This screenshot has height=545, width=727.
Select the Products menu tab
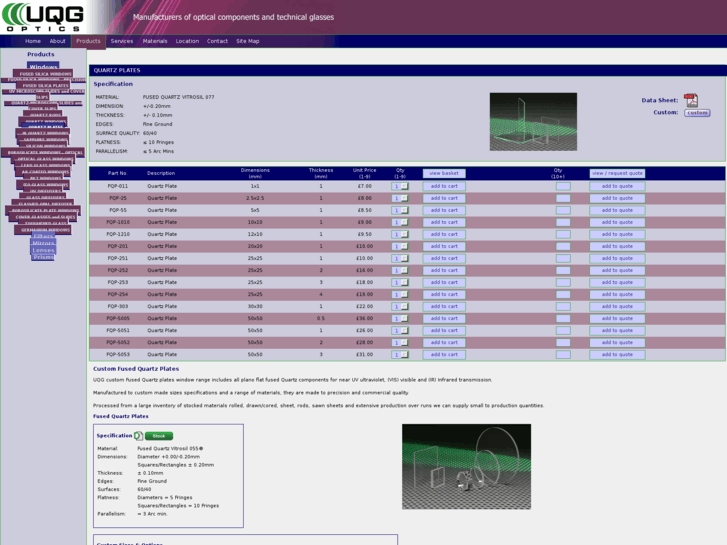coord(88,41)
